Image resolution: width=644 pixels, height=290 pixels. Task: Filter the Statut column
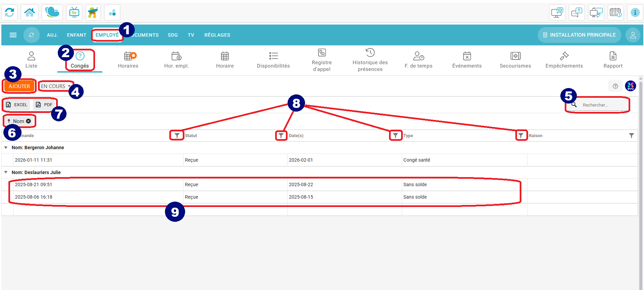[x=281, y=136]
